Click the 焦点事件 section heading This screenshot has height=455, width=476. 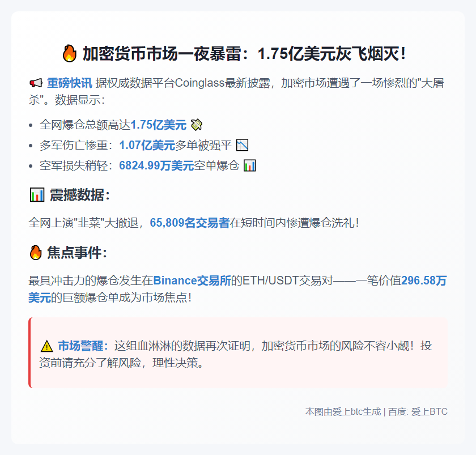click(x=77, y=253)
